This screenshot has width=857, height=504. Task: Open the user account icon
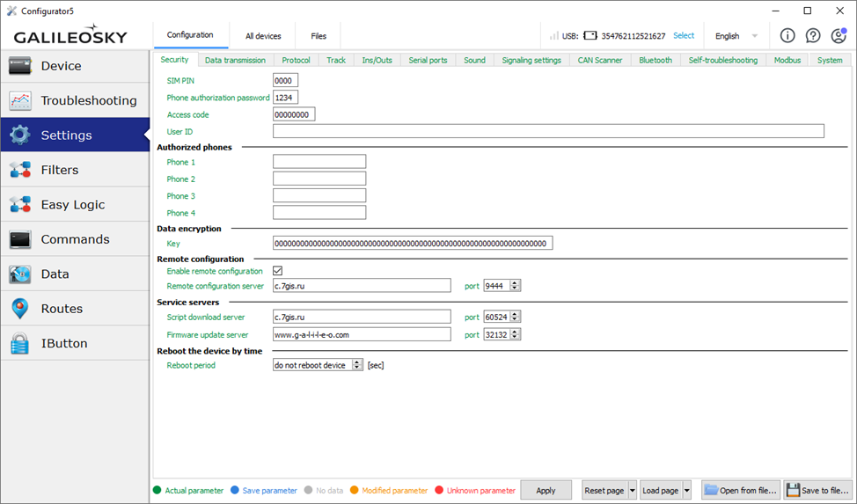coord(839,36)
